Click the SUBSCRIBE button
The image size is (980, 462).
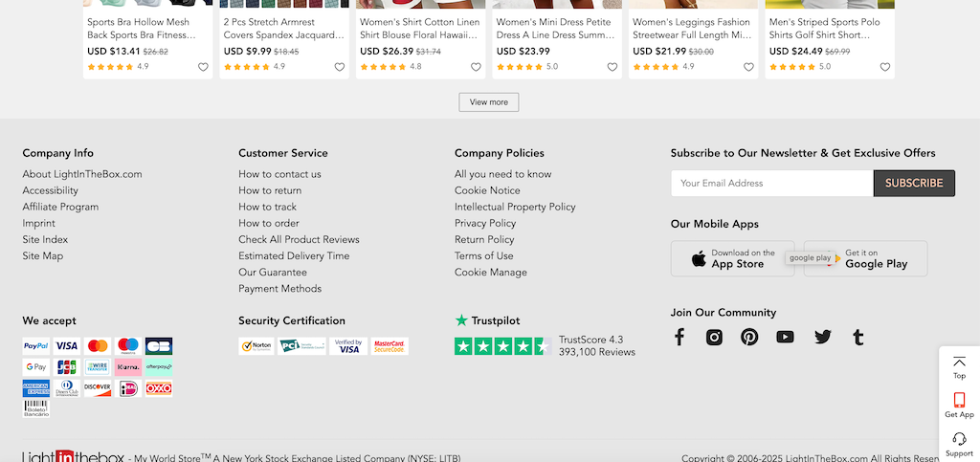click(x=914, y=184)
